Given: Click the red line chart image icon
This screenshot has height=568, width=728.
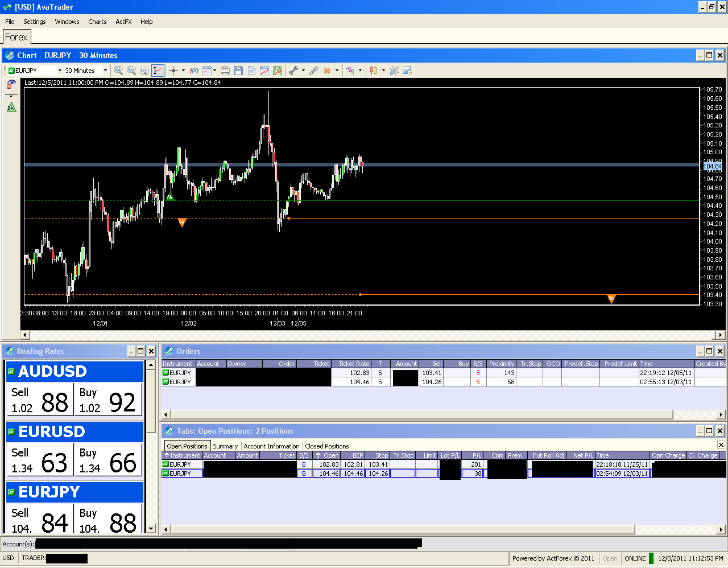Looking at the screenshot, I should click(264, 71).
